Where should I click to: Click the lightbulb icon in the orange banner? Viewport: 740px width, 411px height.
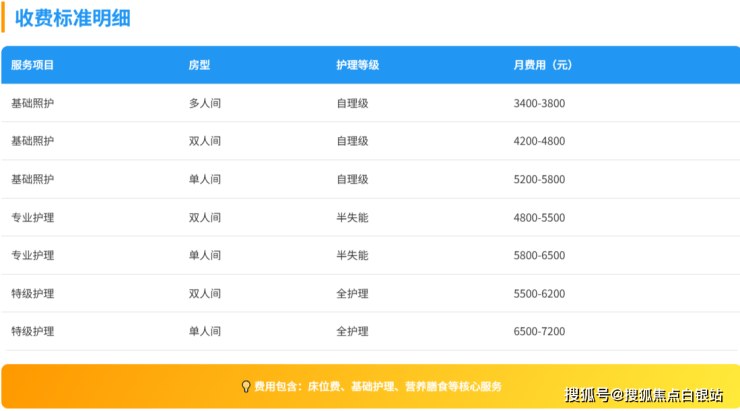(246, 386)
